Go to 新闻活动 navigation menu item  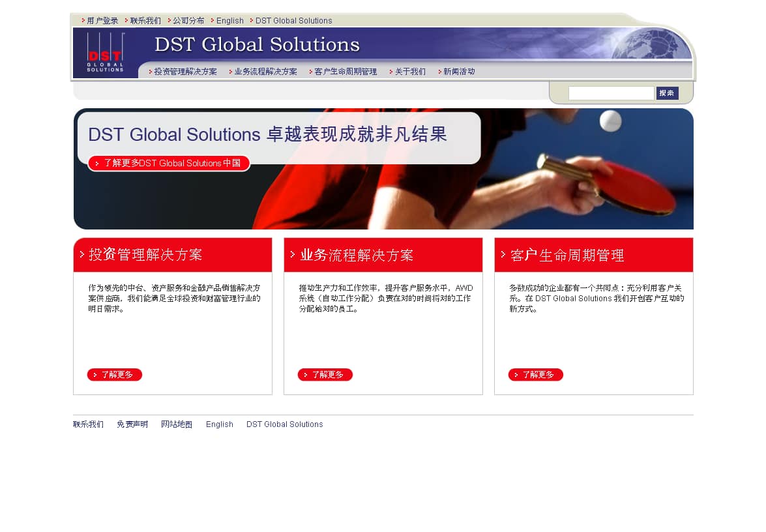[459, 72]
